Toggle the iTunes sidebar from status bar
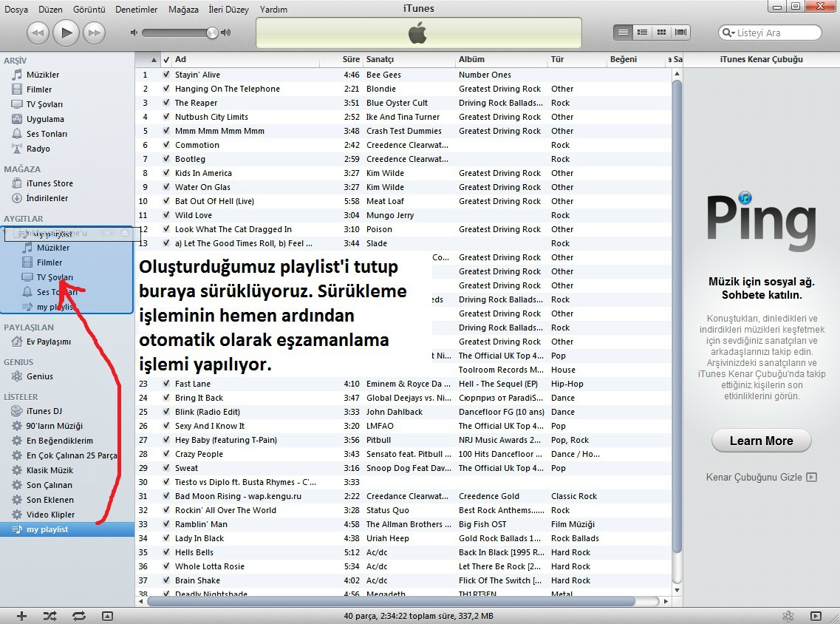Image resolution: width=840 pixels, height=624 pixels. (816, 616)
